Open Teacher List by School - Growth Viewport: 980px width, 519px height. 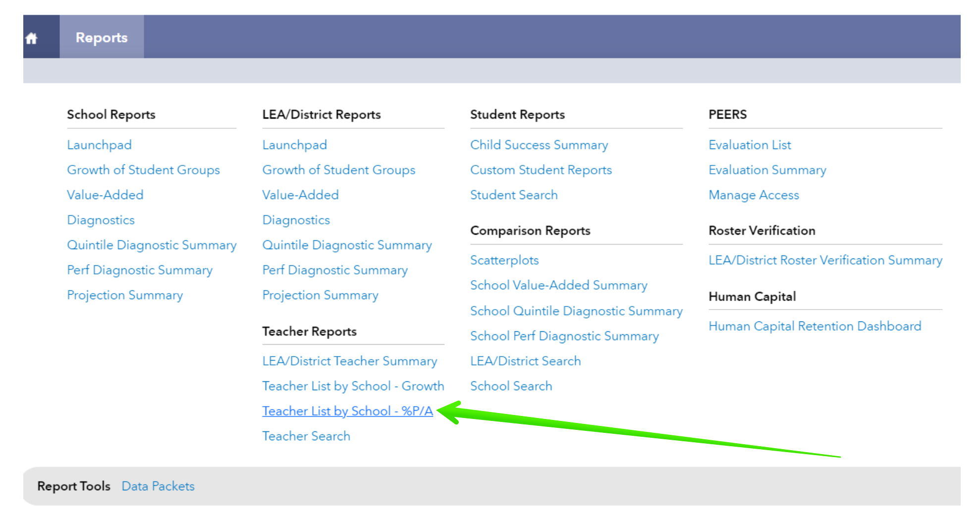click(x=353, y=386)
